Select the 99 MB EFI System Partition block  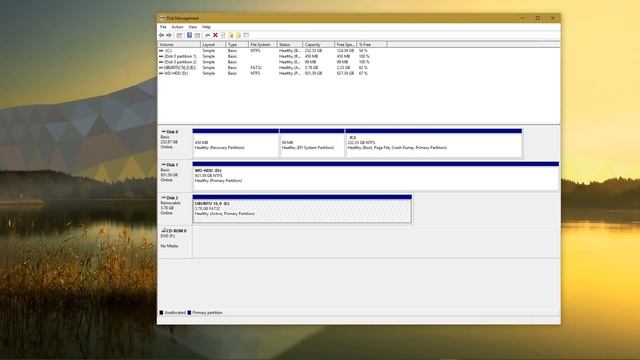(x=312, y=143)
